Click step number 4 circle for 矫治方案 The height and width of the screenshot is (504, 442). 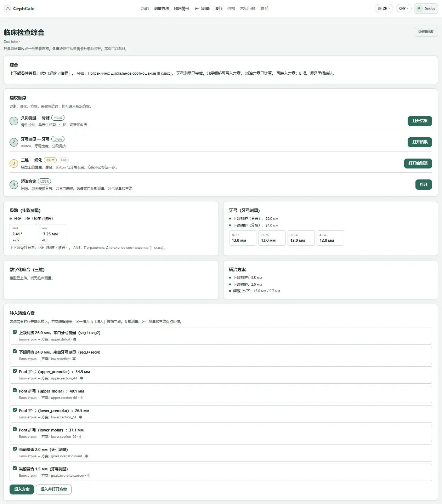pyautogui.click(x=14, y=184)
